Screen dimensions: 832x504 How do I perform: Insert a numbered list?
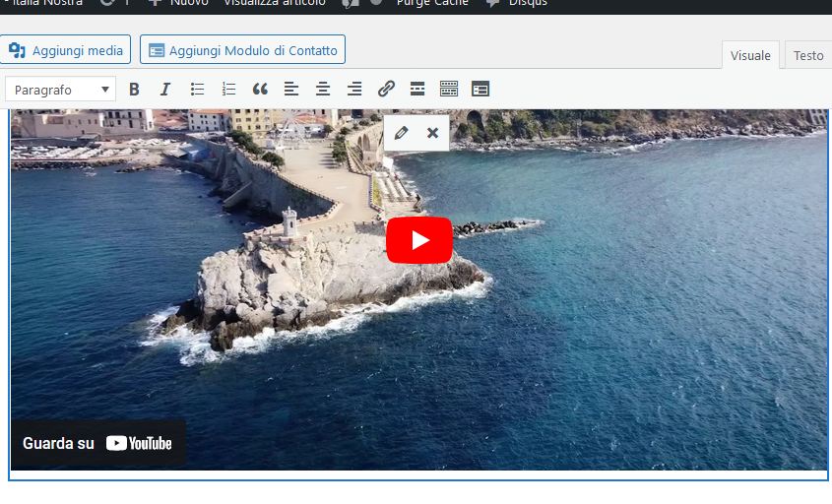[228, 90]
